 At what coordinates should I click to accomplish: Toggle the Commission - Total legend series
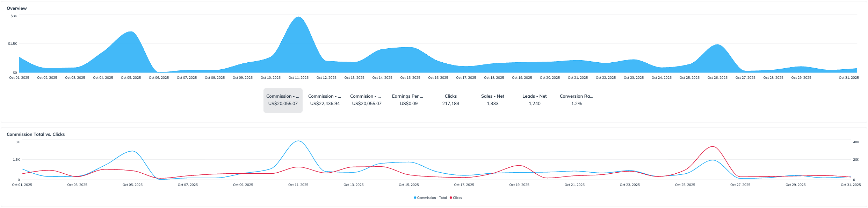(430, 198)
